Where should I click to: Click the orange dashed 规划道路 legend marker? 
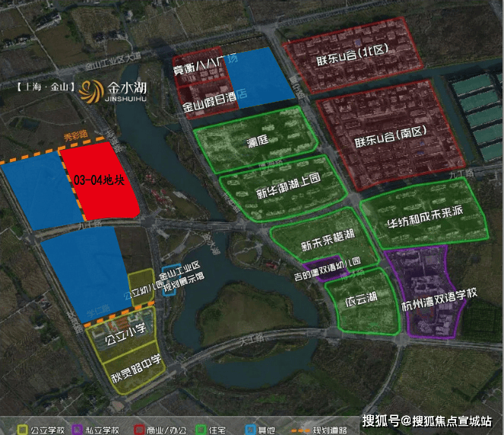(300, 430)
